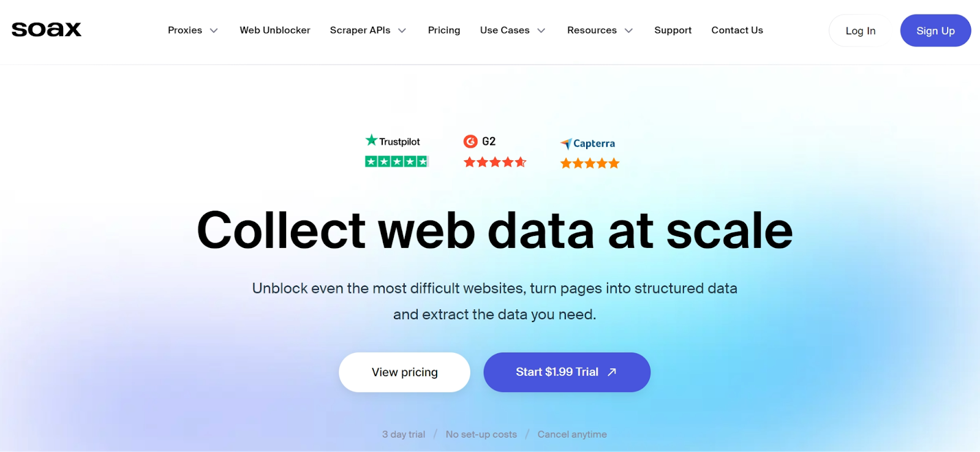Click the arrow icon in Start Trial button
980x452 pixels.
[612, 372]
